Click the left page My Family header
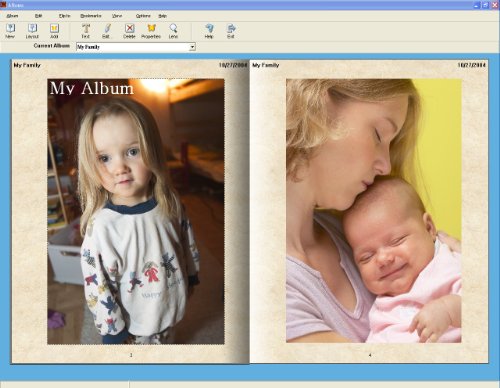 tap(27, 65)
